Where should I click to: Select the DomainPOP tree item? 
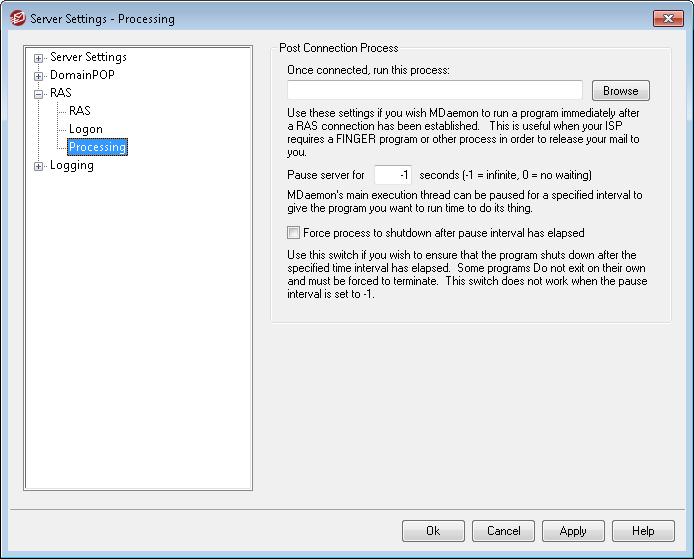click(82, 75)
